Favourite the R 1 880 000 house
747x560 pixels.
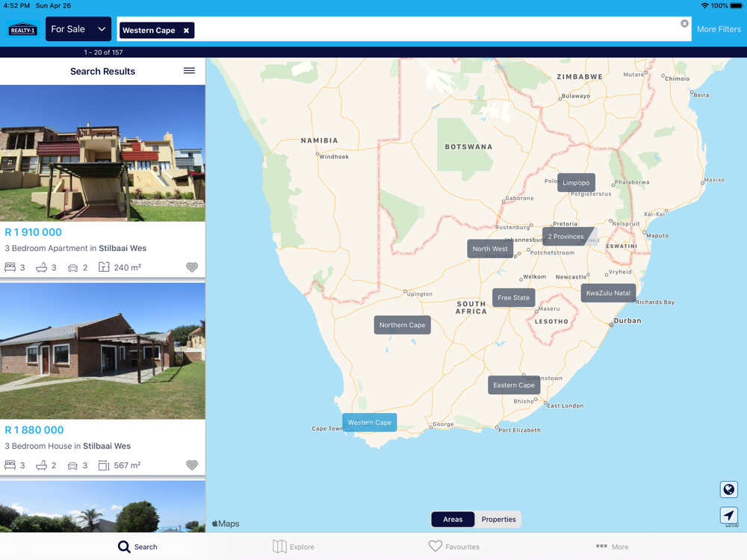click(x=191, y=464)
